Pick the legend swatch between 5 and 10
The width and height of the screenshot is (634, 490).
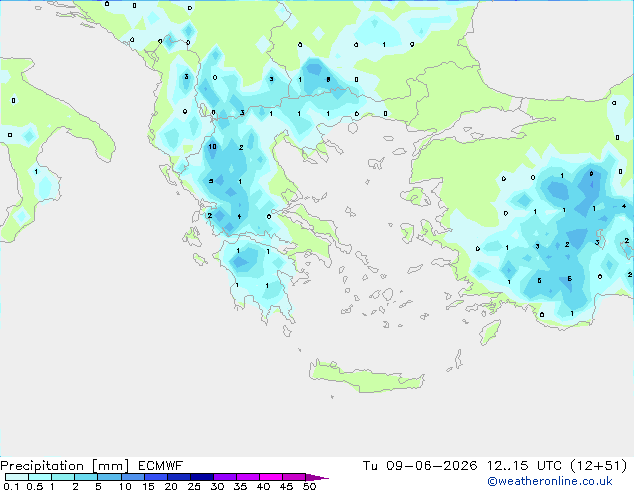click(x=109, y=477)
